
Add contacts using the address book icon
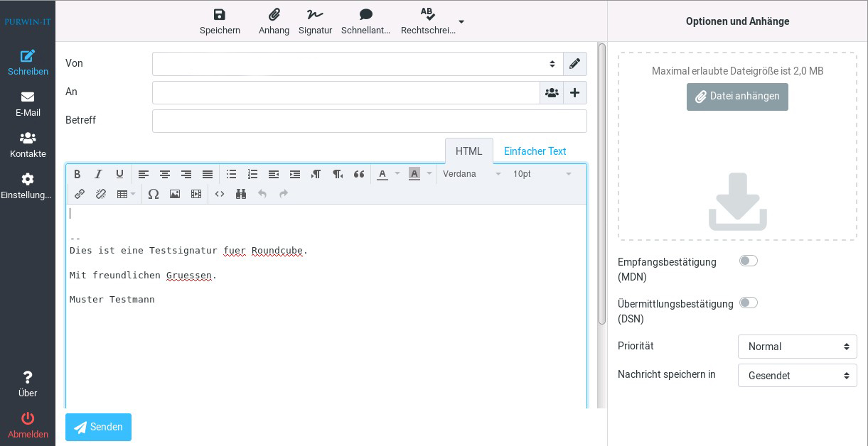coord(552,92)
